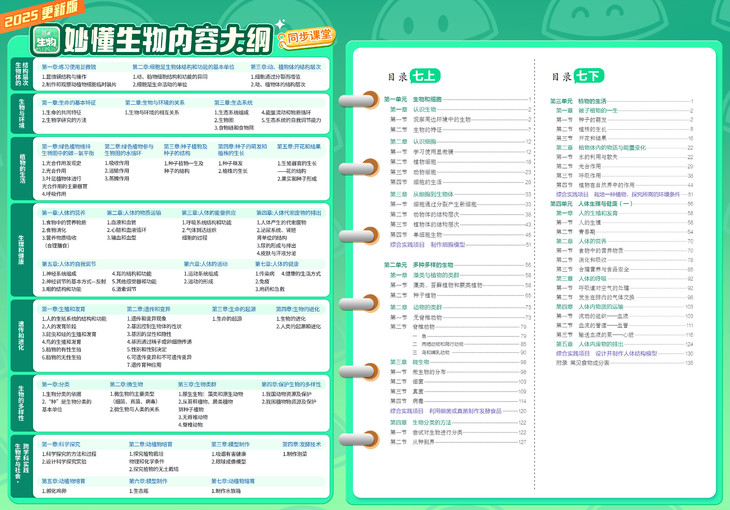Click the 七上 green catalog badge

pyautogui.click(x=425, y=76)
